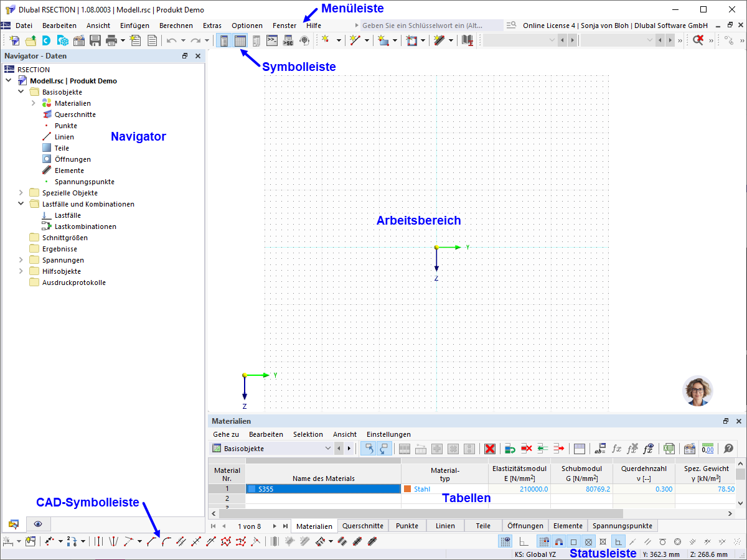Open the Bearbeiten menu in menu bar

[59, 26]
